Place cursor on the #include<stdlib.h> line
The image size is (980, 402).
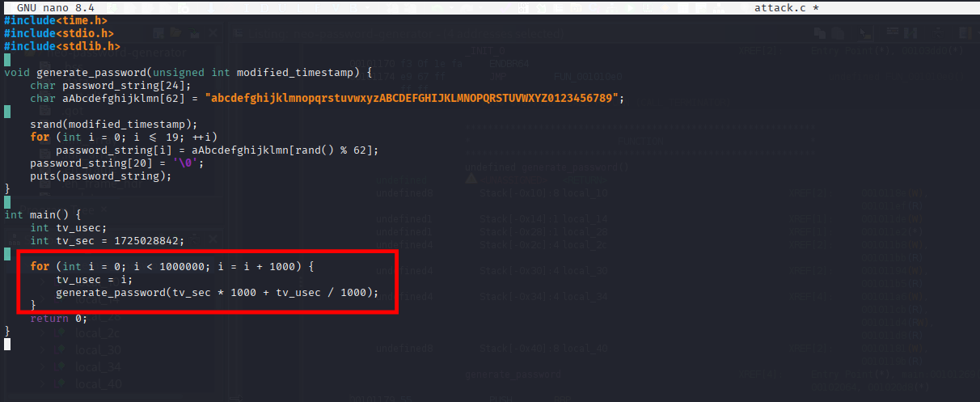(x=61, y=46)
